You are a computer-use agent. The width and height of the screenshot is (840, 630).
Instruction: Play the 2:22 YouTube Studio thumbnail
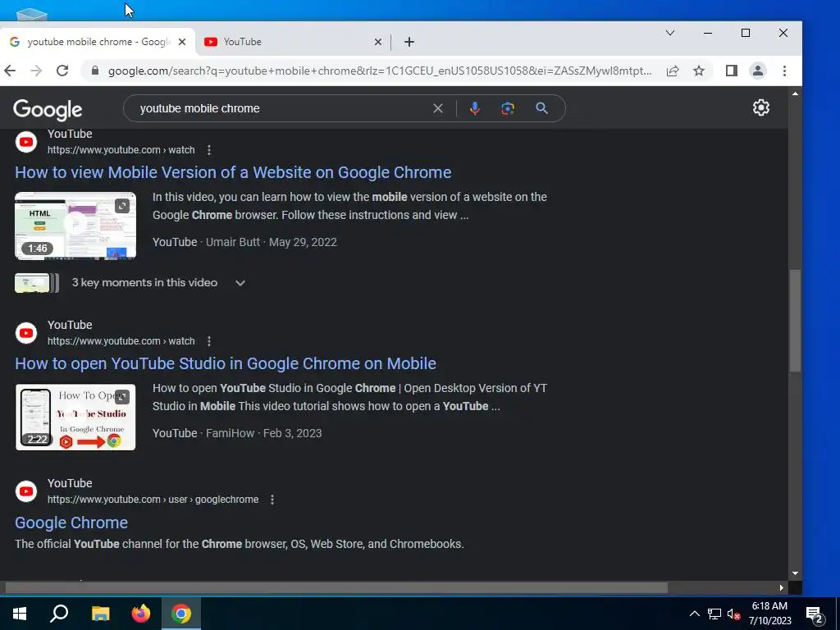coord(75,417)
